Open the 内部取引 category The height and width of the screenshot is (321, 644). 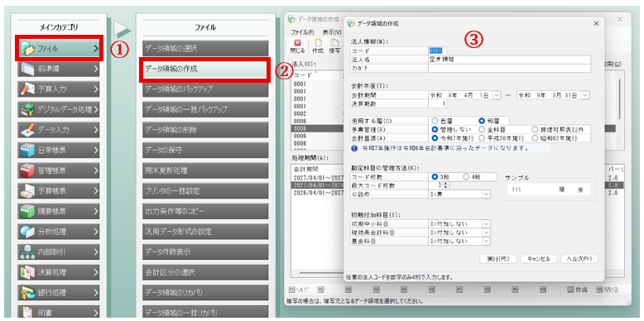59,252
